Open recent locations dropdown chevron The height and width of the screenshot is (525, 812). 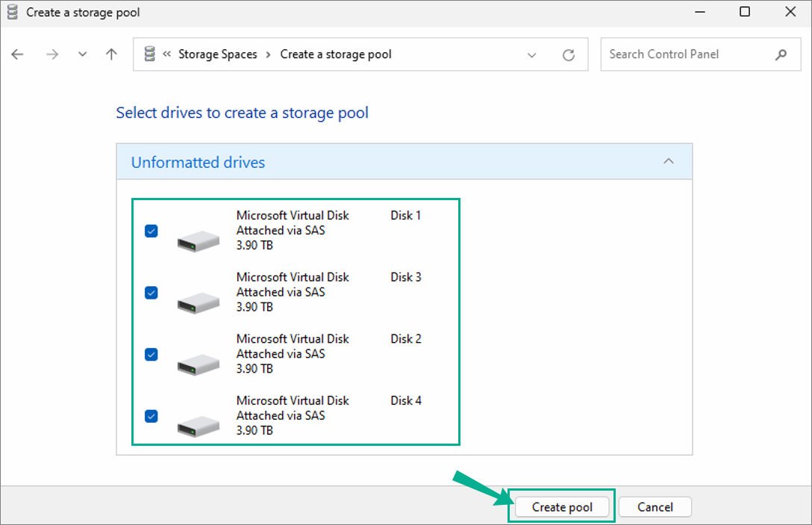click(82, 54)
